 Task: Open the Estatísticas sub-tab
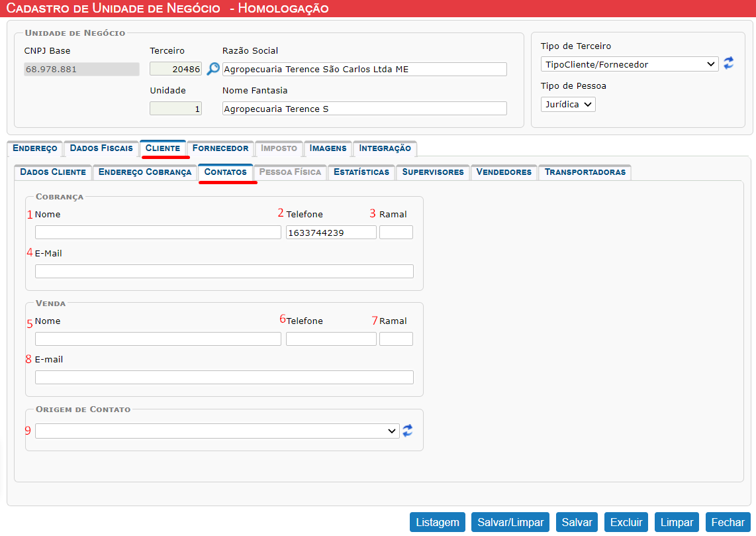point(361,172)
